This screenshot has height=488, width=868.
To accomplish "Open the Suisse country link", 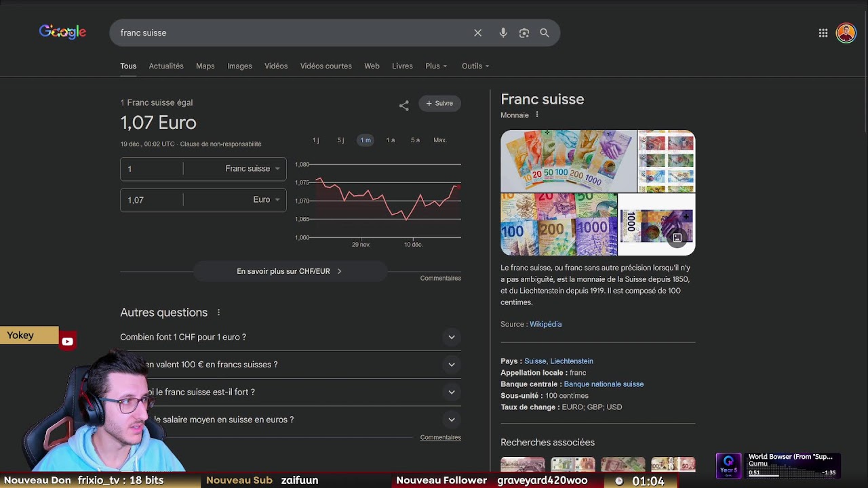I will point(535,361).
